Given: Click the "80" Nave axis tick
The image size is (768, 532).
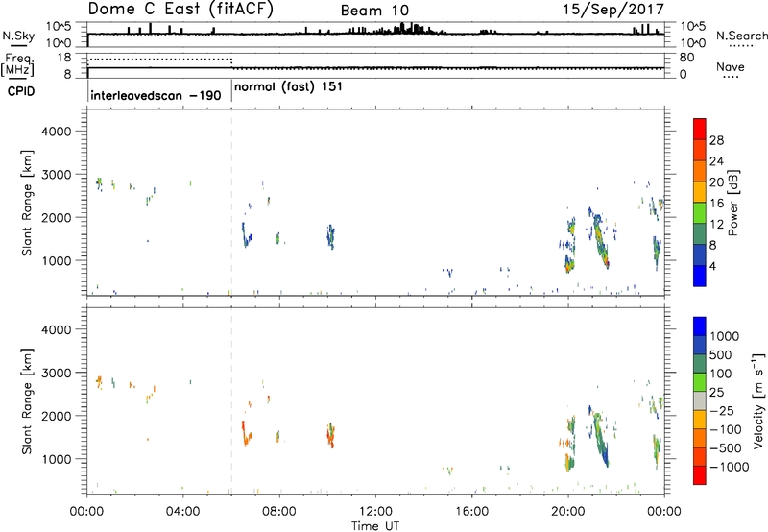Looking at the screenshot, I should tap(686, 58).
